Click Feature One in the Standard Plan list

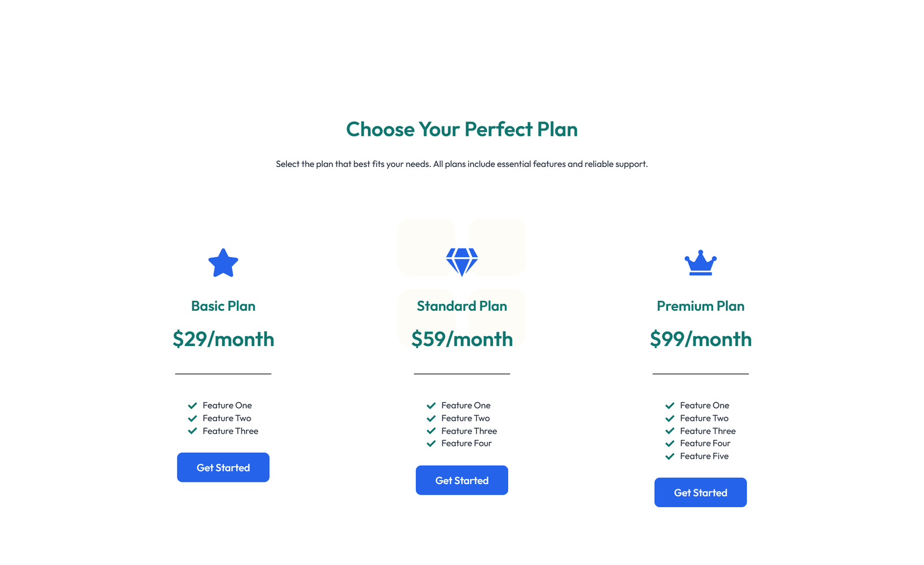pyautogui.click(x=465, y=405)
